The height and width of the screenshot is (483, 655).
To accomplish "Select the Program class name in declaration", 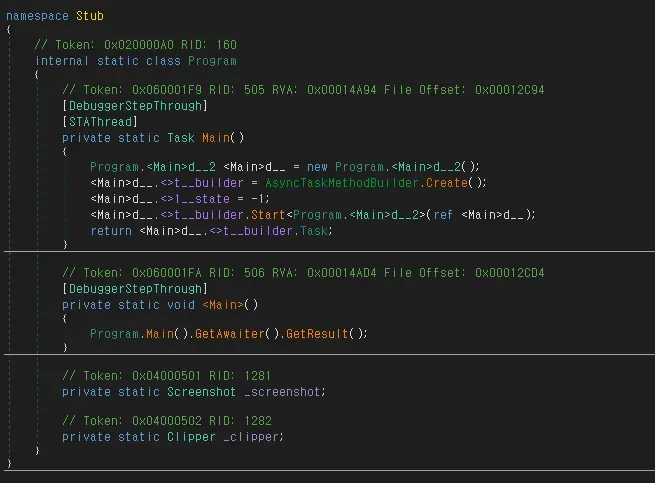I will pos(213,61).
